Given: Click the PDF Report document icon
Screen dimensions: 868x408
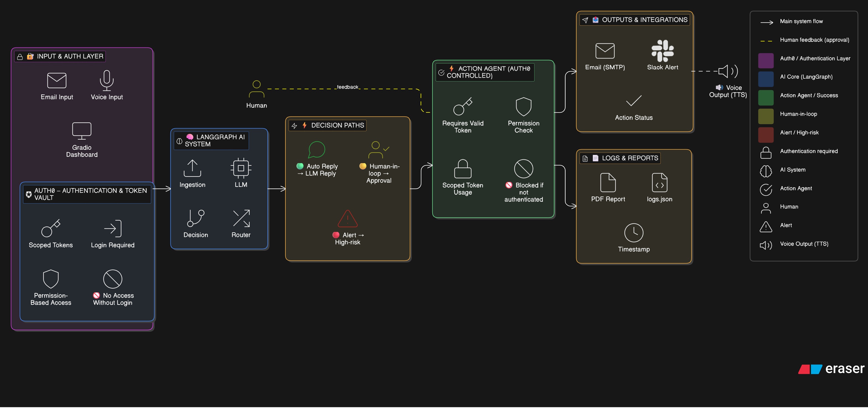Looking at the screenshot, I should coord(608,183).
